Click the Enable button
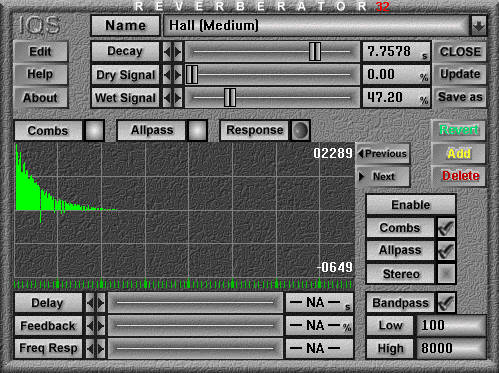 pyautogui.click(x=411, y=205)
